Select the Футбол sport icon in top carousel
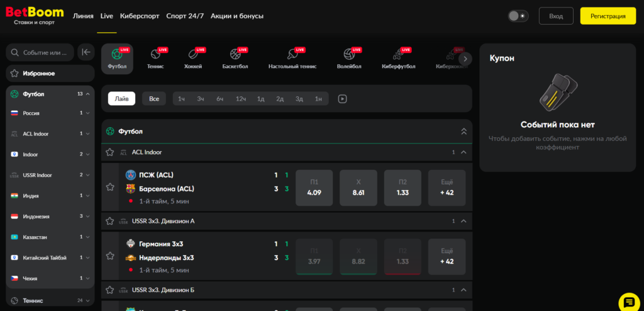644x311 pixels. tap(117, 59)
